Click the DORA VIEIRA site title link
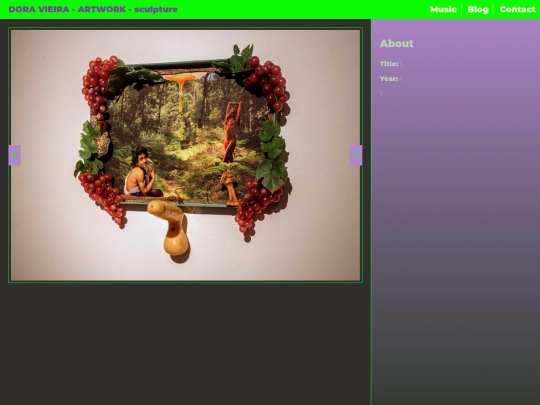The height and width of the screenshot is (405, 540). pyautogui.click(x=39, y=9)
